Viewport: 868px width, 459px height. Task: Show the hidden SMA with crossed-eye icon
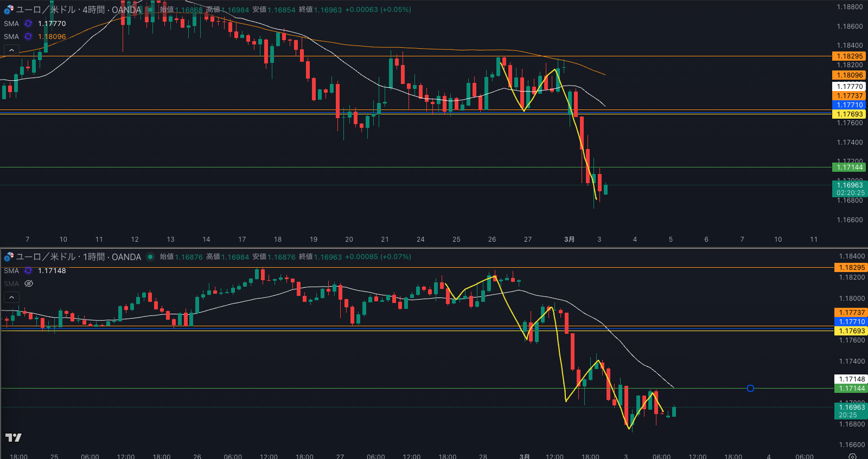(x=29, y=283)
